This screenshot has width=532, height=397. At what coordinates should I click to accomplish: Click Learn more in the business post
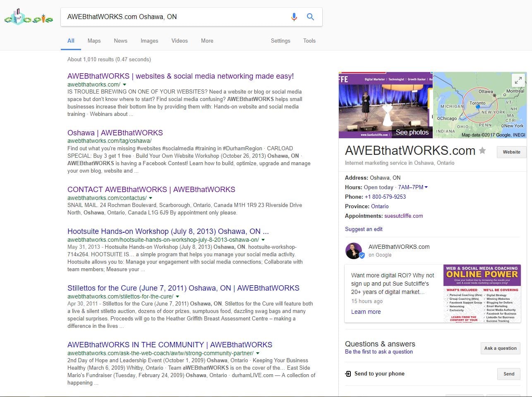click(366, 312)
